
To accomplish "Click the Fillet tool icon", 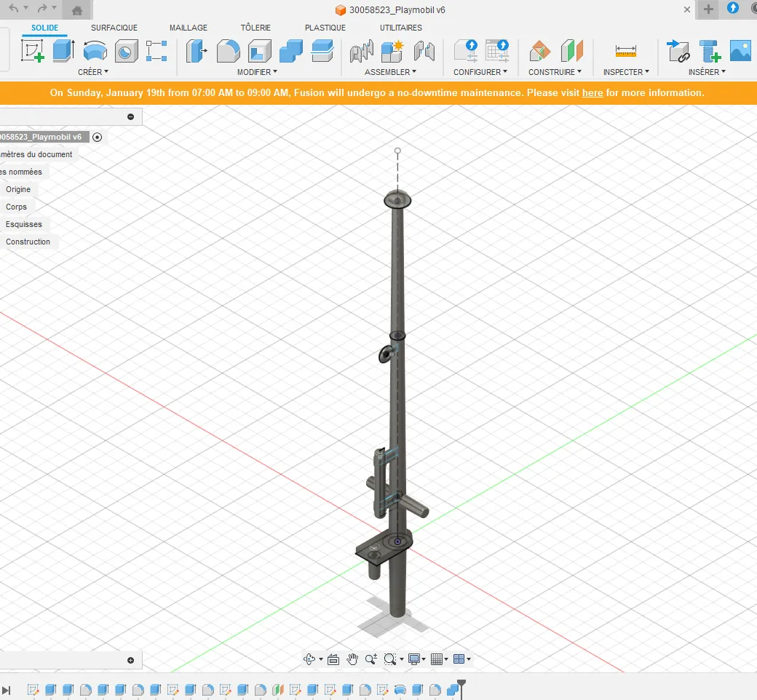I will [228, 51].
